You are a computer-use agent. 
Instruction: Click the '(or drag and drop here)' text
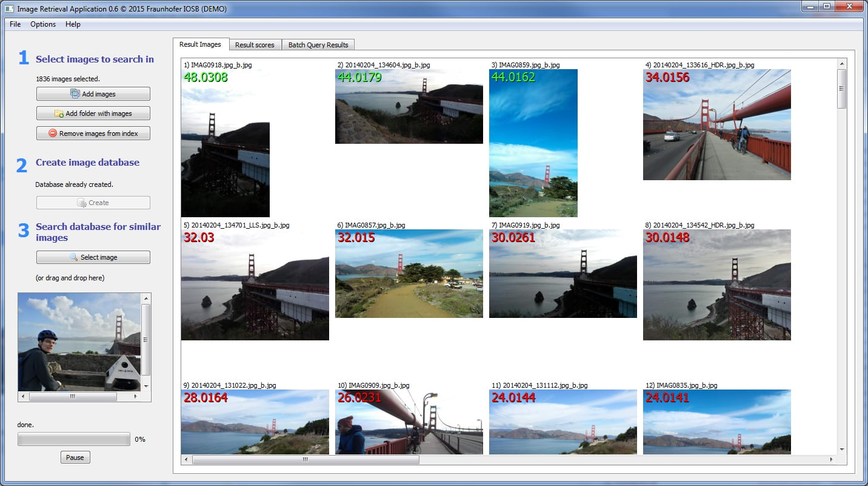click(70, 278)
